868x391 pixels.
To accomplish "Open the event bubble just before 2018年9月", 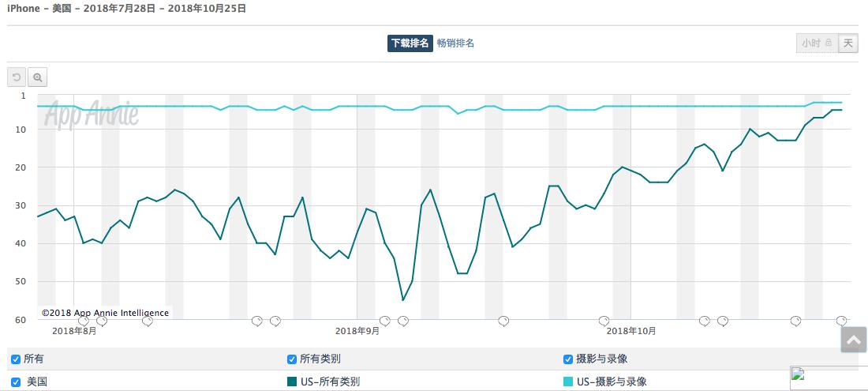I will click(275, 321).
